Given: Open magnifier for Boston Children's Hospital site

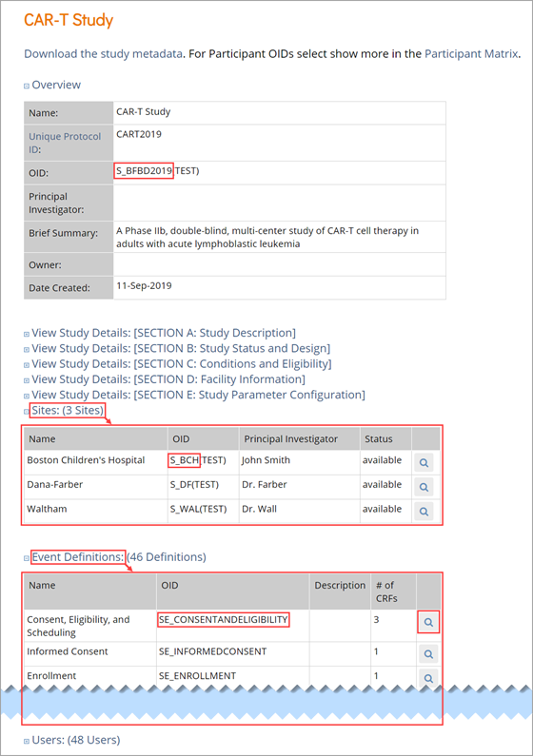Looking at the screenshot, I should (424, 462).
